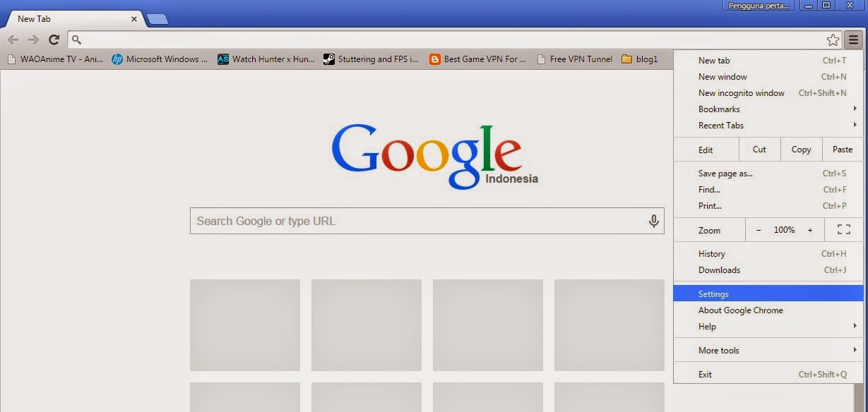Choose Find from the menu
Screen dimensions: 868x412
[x=768, y=190]
